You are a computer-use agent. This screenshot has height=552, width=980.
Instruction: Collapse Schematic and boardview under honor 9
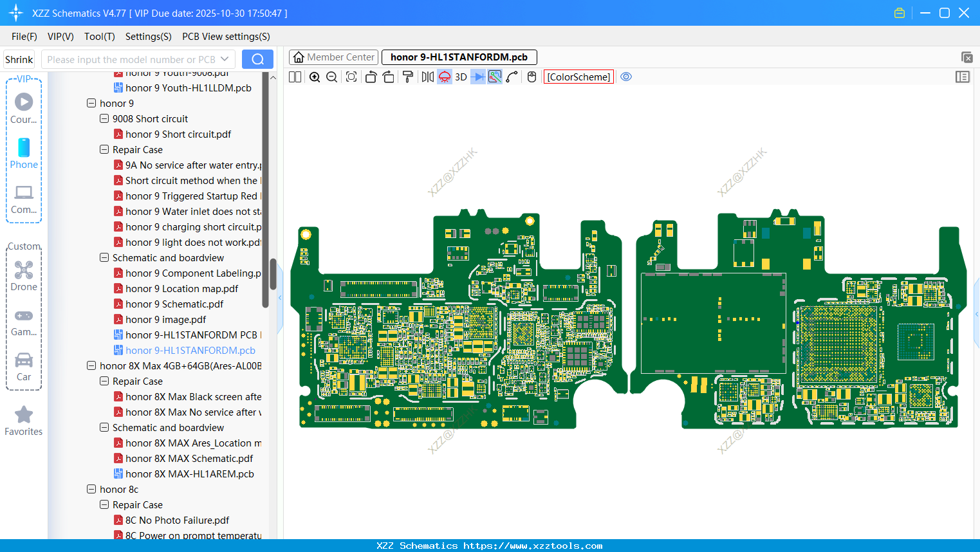tap(104, 257)
